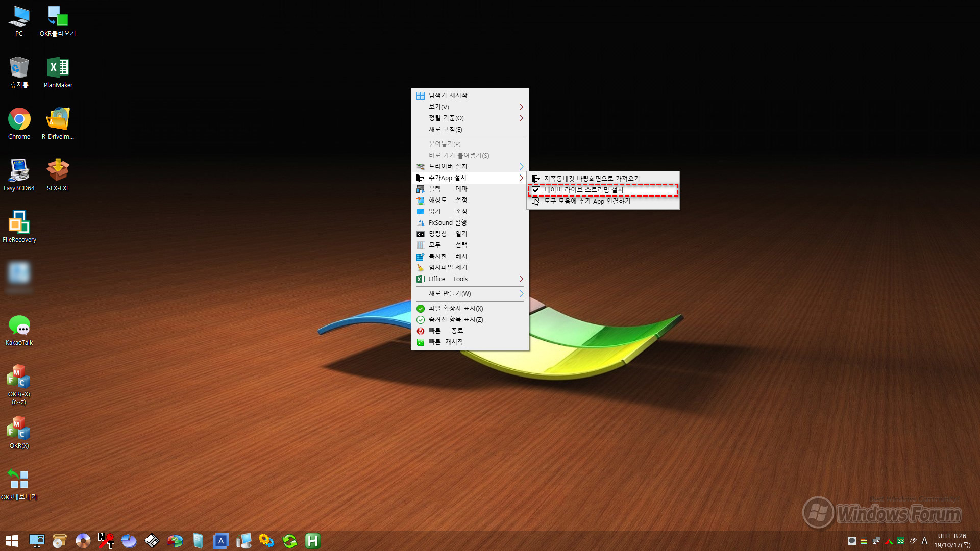
Task: Expand the Office Tools submenu arrow
Action: tap(521, 279)
